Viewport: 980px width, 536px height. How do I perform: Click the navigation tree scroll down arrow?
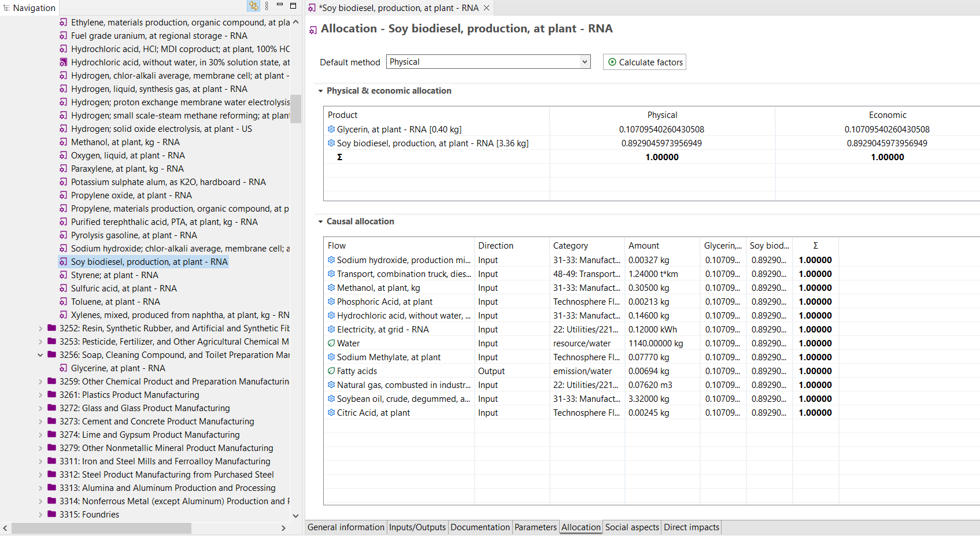(x=295, y=516)
